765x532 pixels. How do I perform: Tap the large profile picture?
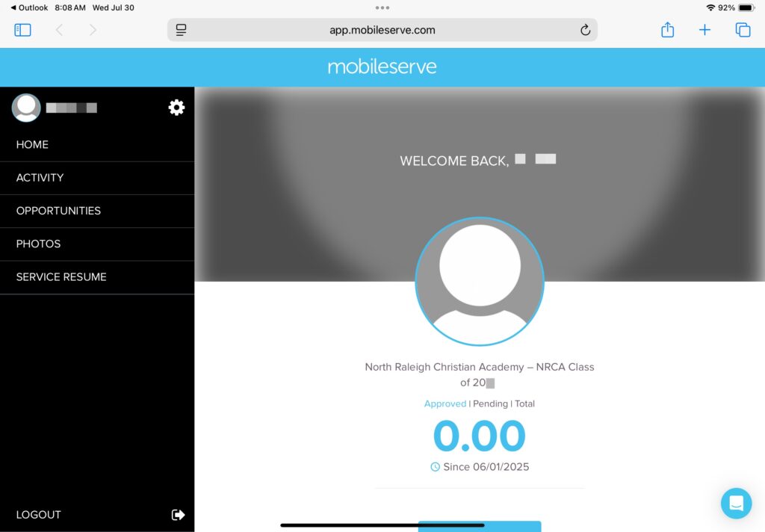pos(480,282)
